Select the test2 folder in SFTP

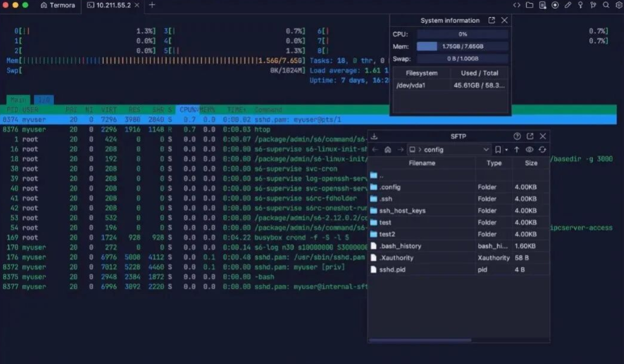point(459,234)
